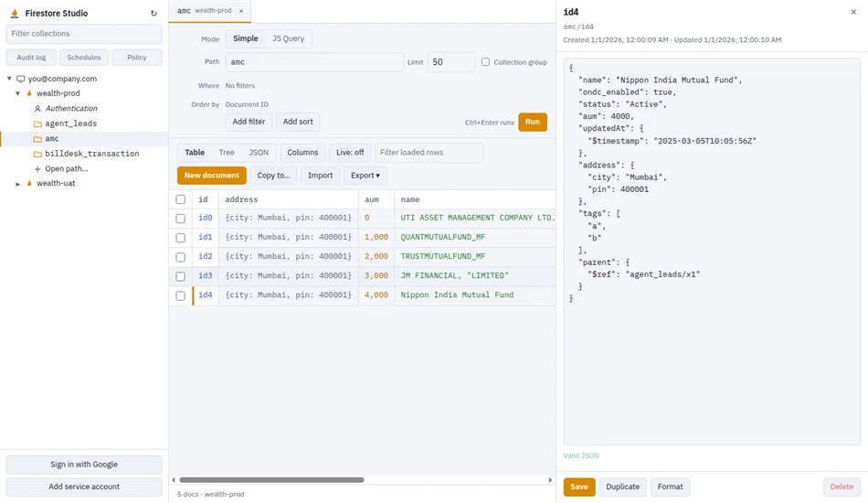Click the flame icon beside wealth-uat project
The height and width of the screenshot is (503, 868).
[x=29, y=183]
